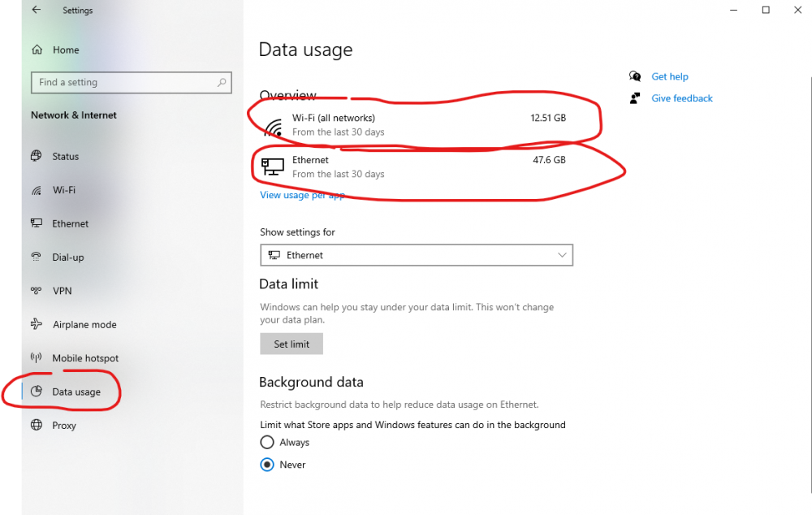Open Mobile hotspot settings
The image size is (812, 515).
(85, 358)
